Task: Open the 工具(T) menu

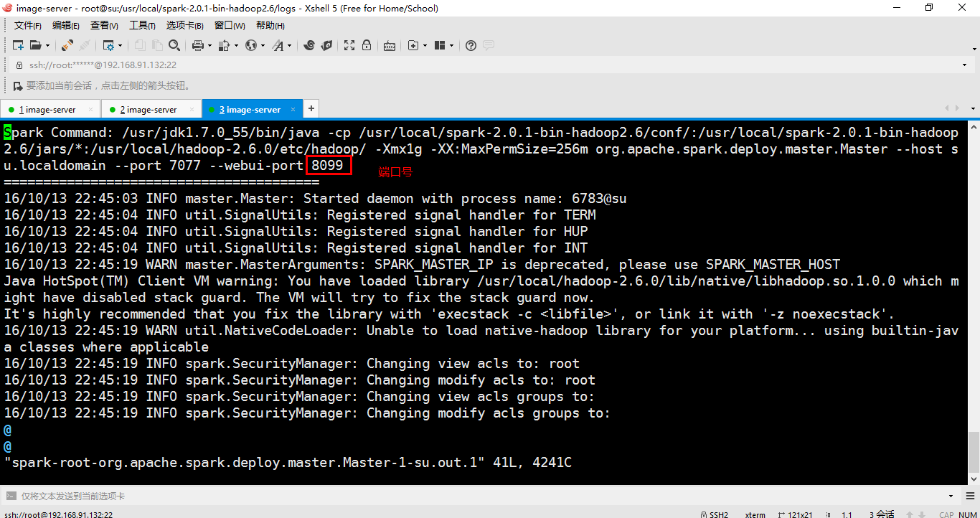Action: (142, 26)
